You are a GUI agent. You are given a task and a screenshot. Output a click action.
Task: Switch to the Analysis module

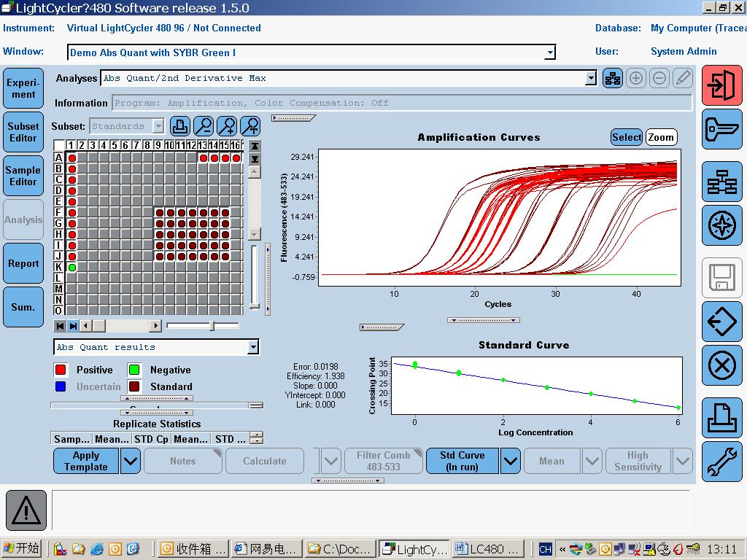[23, 219]
